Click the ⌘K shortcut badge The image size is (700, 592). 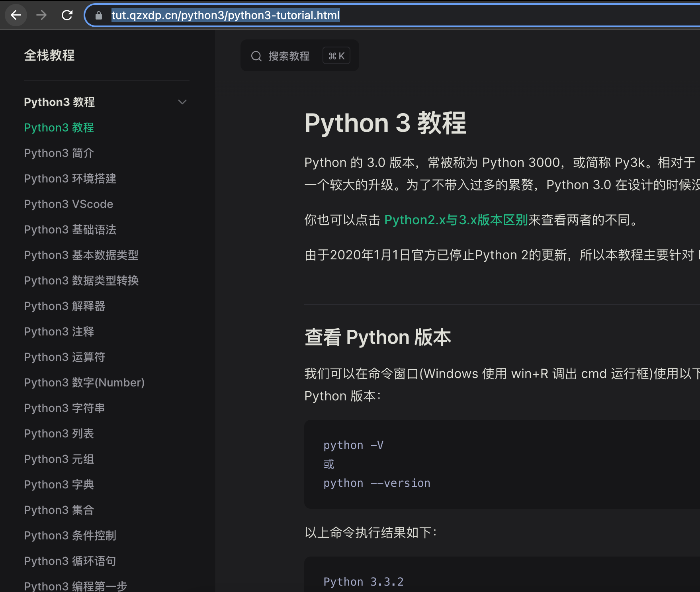pyautogui.click(x=336, y=56)
